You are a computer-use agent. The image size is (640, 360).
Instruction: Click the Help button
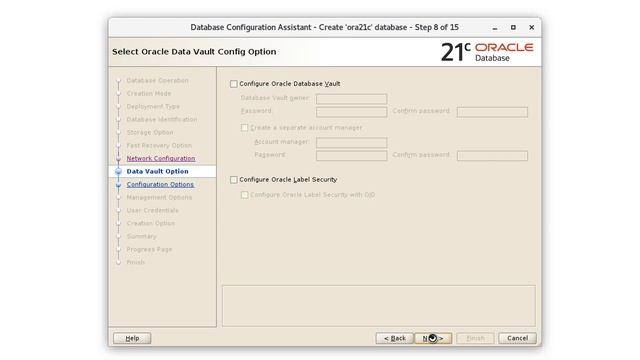[x=132, y=338]
